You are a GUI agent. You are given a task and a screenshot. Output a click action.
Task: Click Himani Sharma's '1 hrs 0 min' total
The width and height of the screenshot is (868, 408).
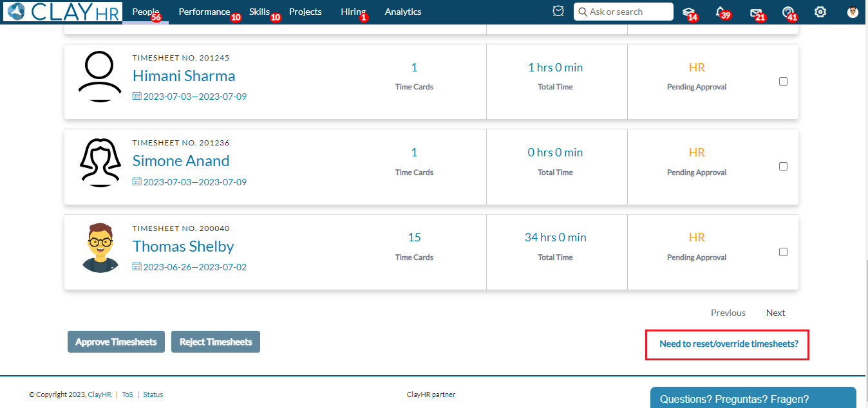(x=556, y=67)
